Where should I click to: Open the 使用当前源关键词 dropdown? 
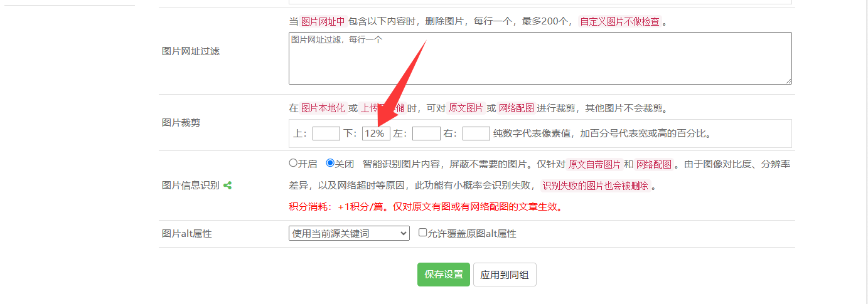coord(349,233)
